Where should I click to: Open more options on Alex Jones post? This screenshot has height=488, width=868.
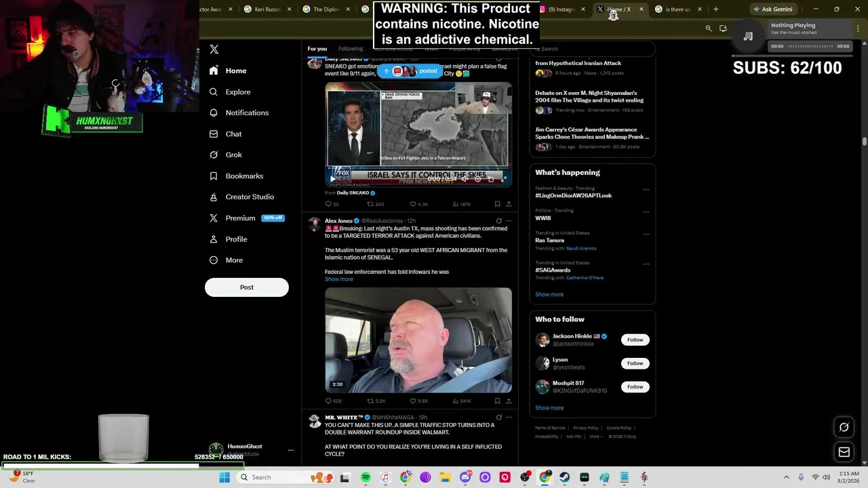coord(509,221)
